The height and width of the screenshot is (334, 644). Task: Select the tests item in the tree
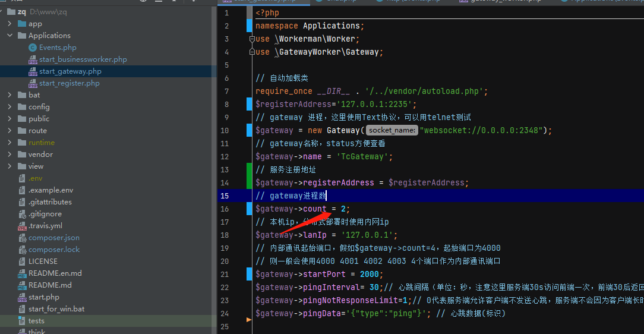pos(36,321)
